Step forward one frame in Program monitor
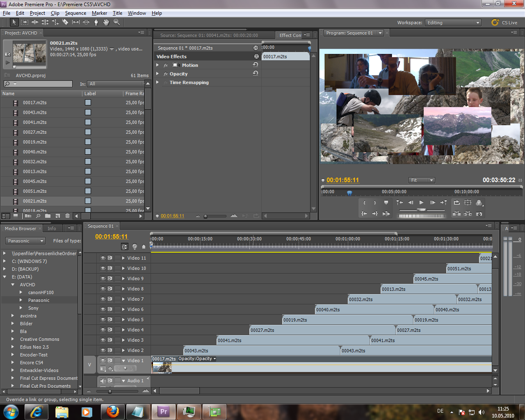525x420 pixels. [432, 203]
